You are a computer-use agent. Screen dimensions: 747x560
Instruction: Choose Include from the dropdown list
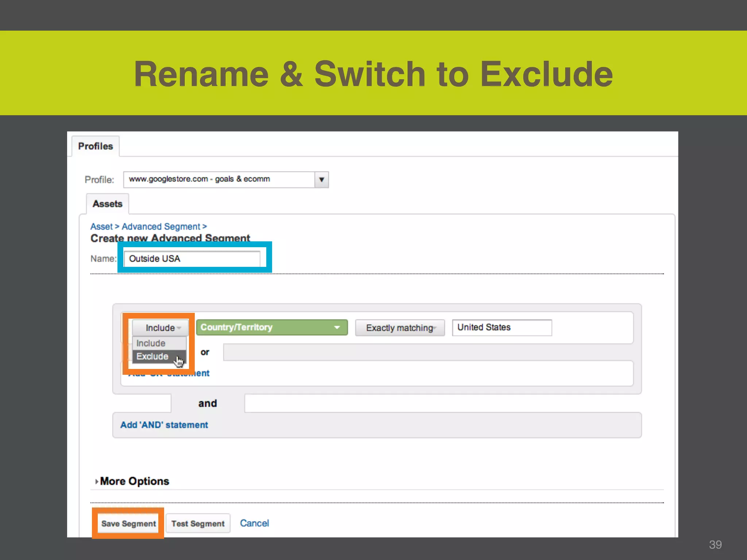[159, 343]
